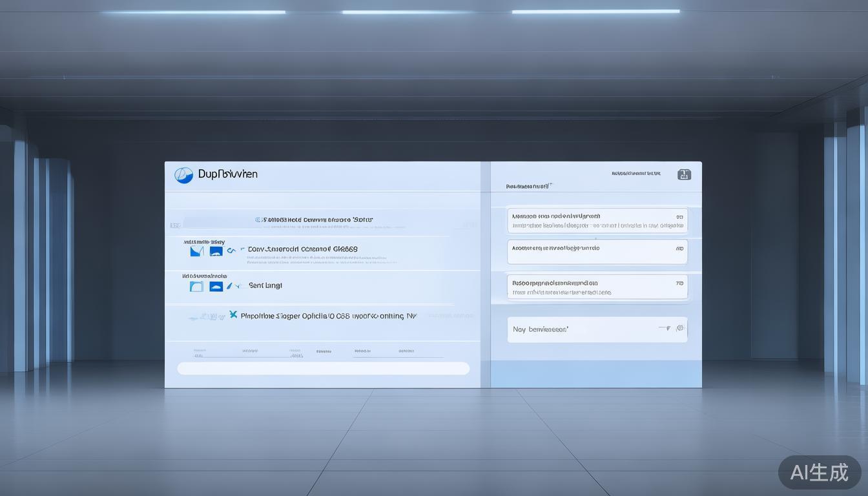The width and height of the screenshot is (868, 496).
Task: Click the Sent langt row label
Action: coord(265,285)
